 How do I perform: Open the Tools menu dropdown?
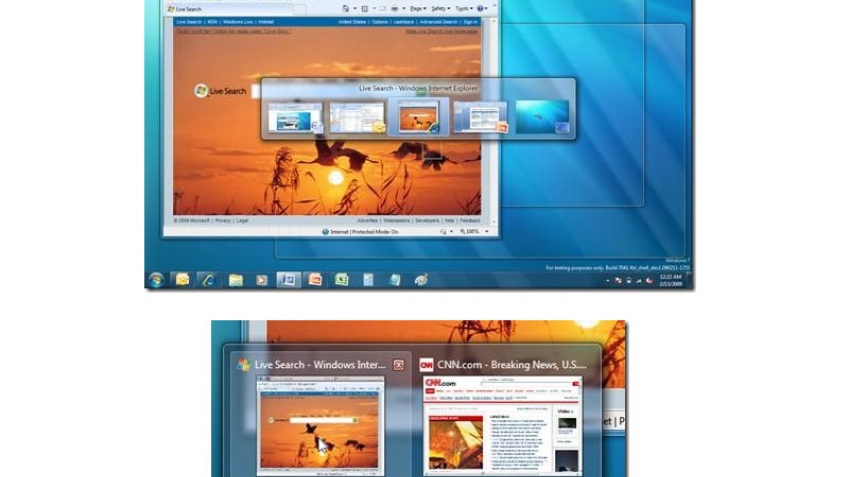pos(464,9)
